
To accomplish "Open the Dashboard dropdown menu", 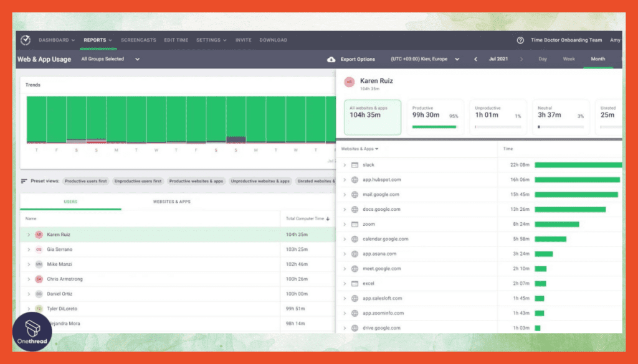I will [x=57, y=40].
